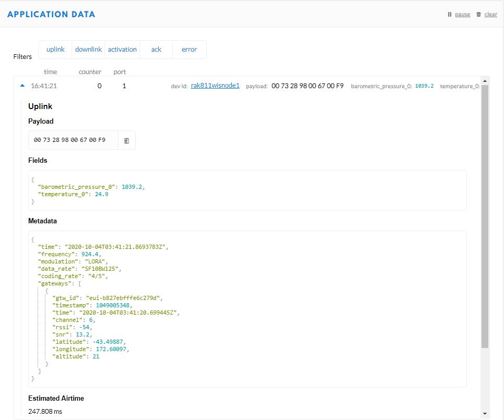Collapse the 16:41:21 uplink entry arrow

[x=22, y=86]
